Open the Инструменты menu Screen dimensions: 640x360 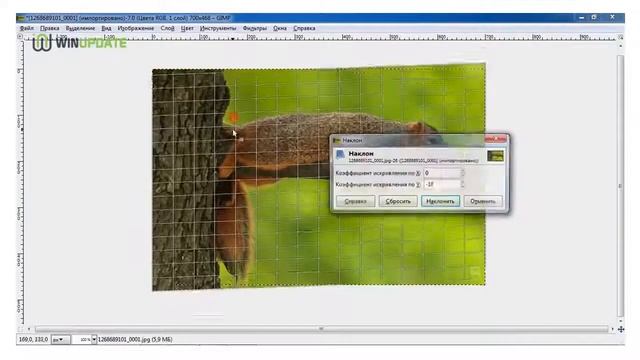(218, 28)
